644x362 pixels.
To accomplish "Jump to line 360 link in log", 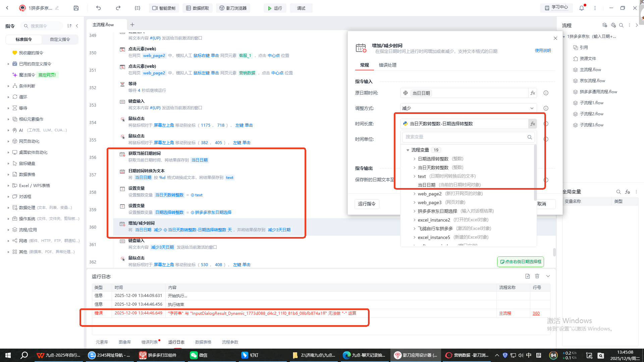I will (x=536, y=313).
